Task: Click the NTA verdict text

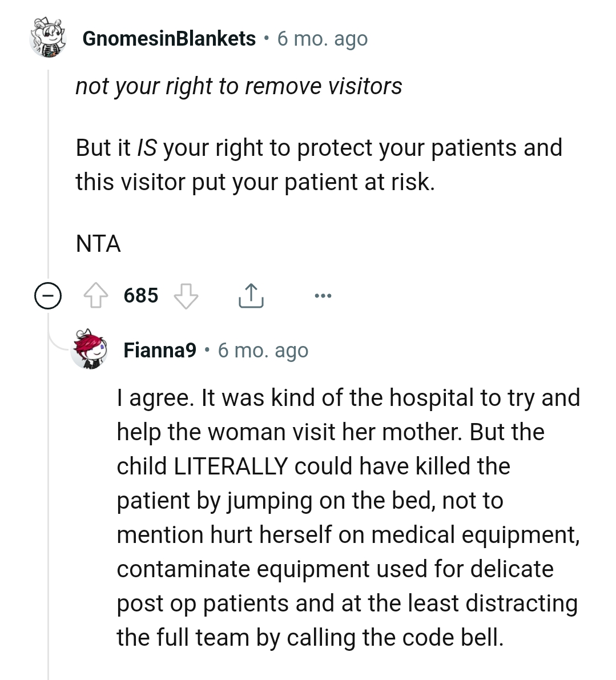Action: click(x=98, y=244)
